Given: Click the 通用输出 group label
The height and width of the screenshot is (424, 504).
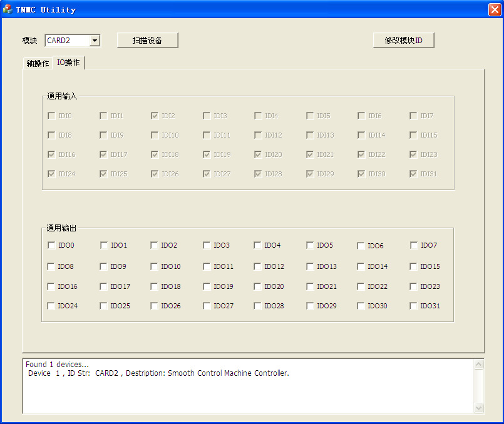Looking at the screenshot, I should coord(61,228).
